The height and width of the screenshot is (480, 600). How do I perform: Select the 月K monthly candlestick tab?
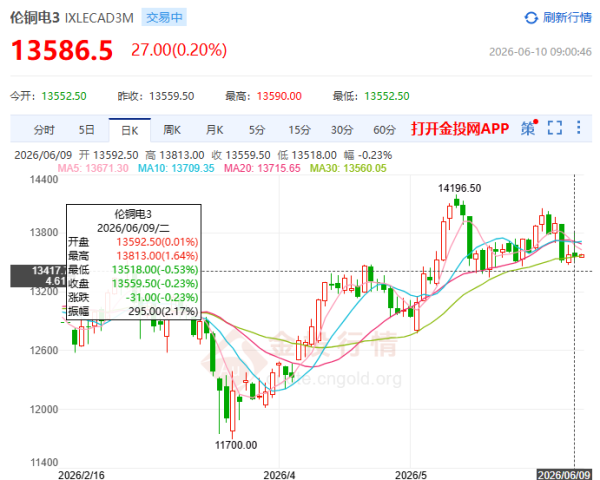click(x=214, y=130)
